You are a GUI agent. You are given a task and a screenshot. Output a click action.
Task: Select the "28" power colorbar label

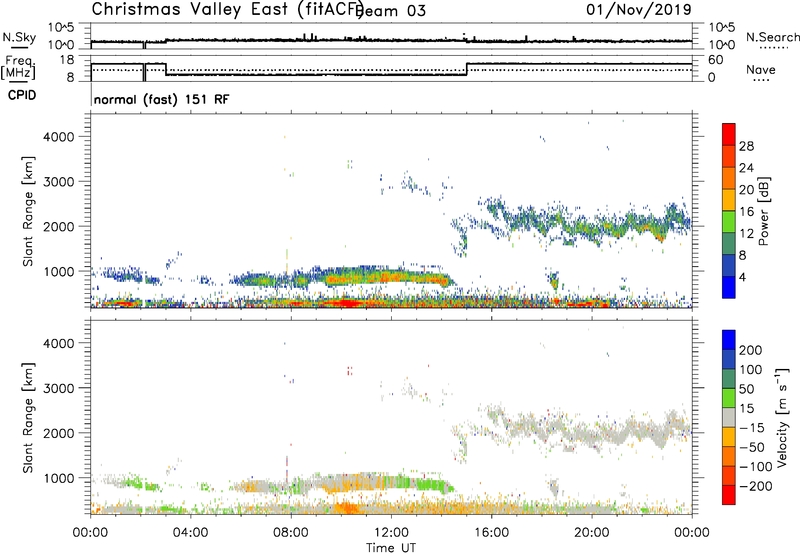[x=746, y=146]
